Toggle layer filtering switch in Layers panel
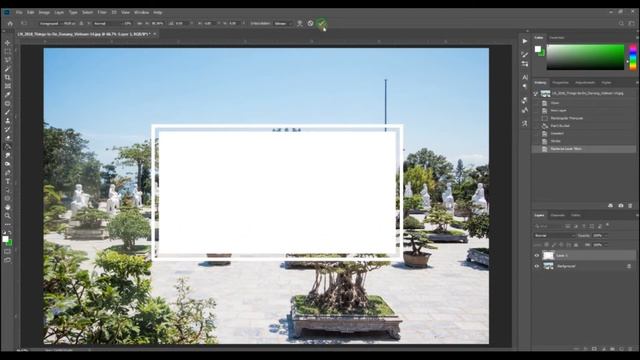The image size is (640, 360). coord(608,225)
